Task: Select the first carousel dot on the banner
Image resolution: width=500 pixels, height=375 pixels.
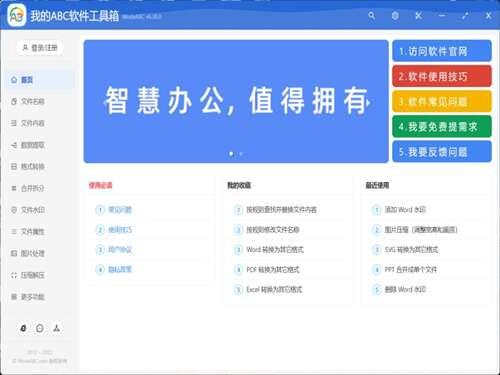Action: tap(231, 154)
